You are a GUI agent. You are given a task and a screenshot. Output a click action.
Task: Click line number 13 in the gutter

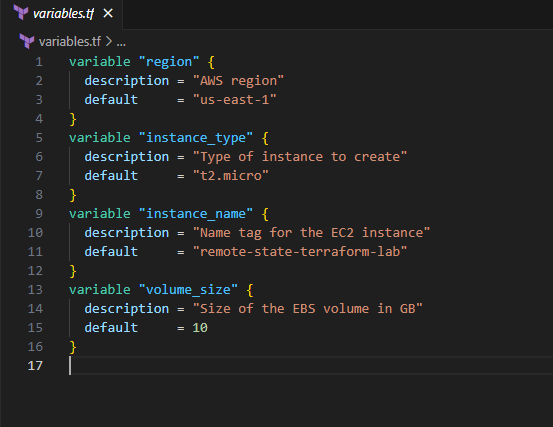(x=35, y=290)
